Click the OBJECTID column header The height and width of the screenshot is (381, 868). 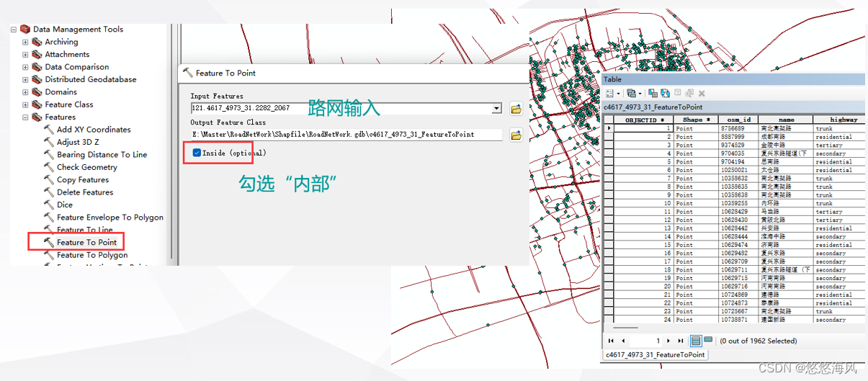coord(644,120)
